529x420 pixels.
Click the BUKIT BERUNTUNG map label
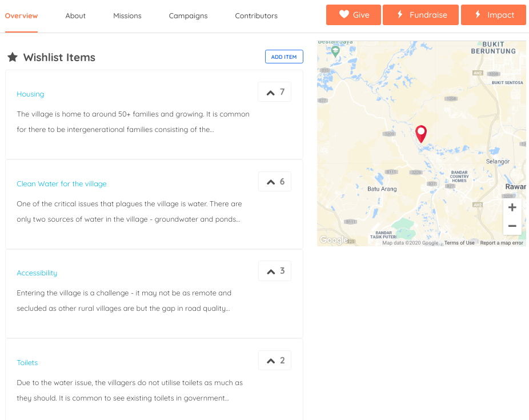493,48
